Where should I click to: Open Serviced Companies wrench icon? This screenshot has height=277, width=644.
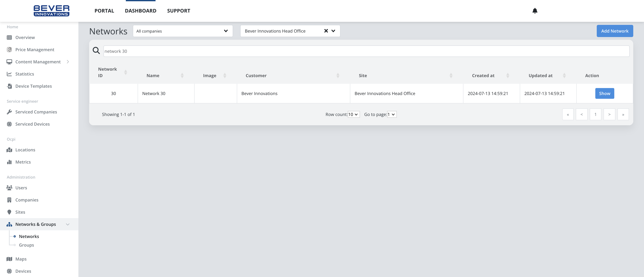(x=9, y=112)
